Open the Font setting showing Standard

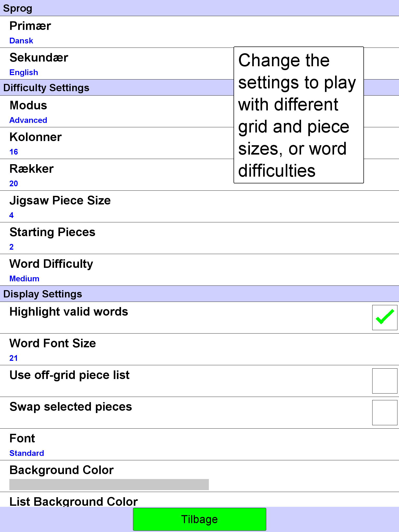[x=199, y=444]
